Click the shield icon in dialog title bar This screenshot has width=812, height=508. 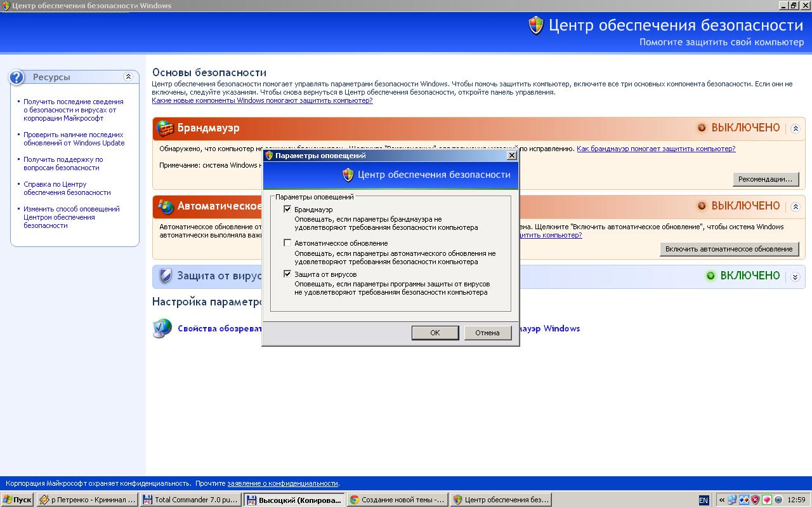pos(269,156)
